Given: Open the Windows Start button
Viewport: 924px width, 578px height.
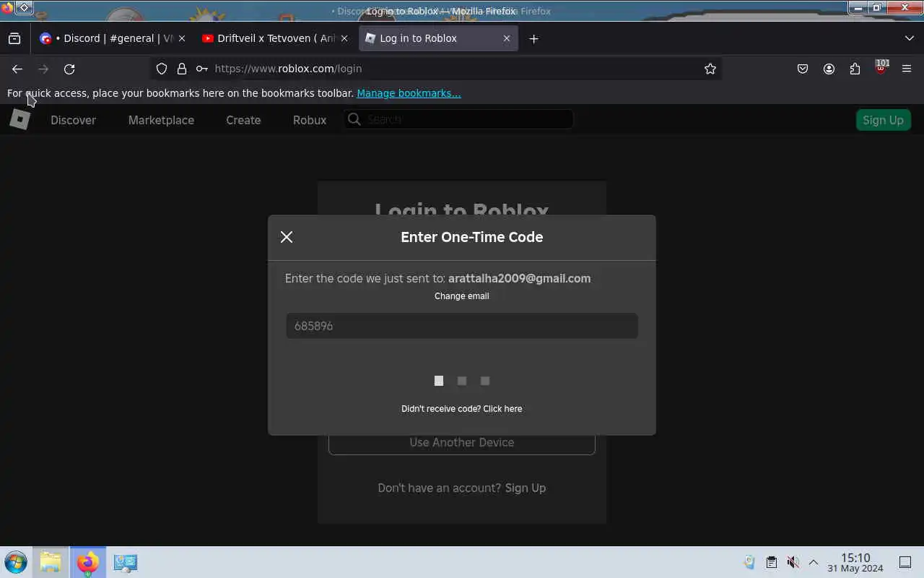Looking at the screenshot, I should [x=15, y=562].
